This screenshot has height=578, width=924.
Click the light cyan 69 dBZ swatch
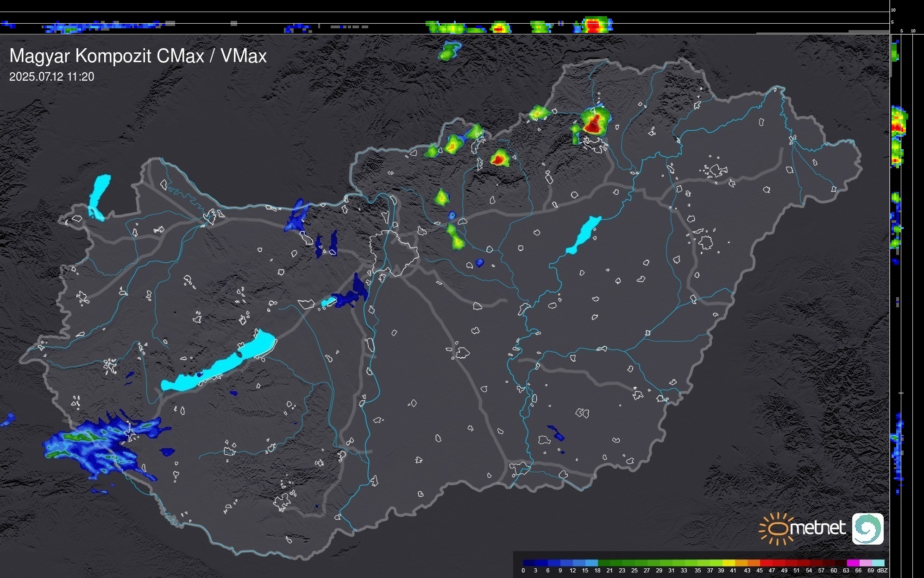pyautogui.click(x=878, y=563)
